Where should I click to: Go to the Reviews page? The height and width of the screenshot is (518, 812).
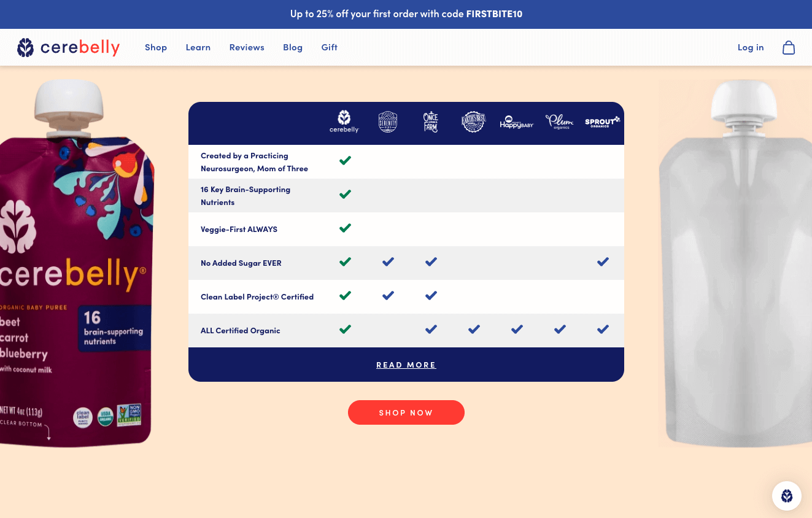[x=247, y=47]
